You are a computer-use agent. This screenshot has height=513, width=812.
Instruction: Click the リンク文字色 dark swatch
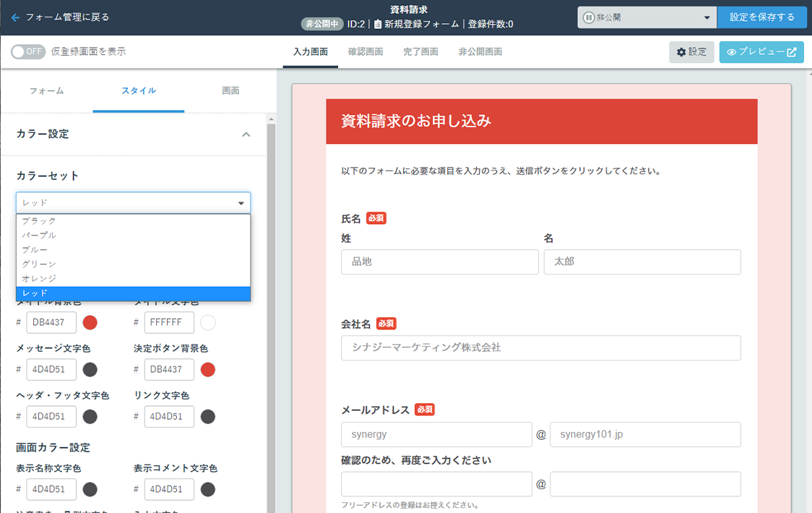click(208, 417)
